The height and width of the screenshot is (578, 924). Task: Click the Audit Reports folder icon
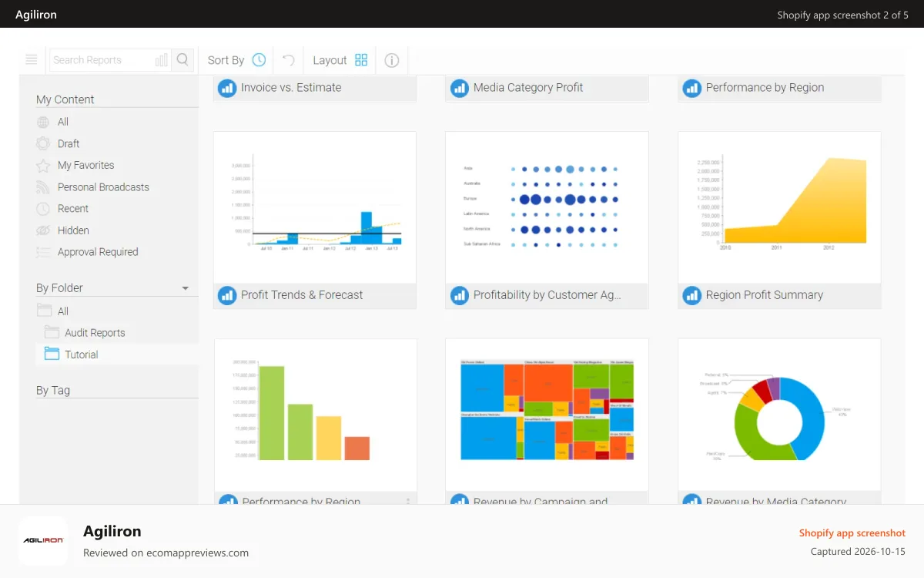coord(52,332)
